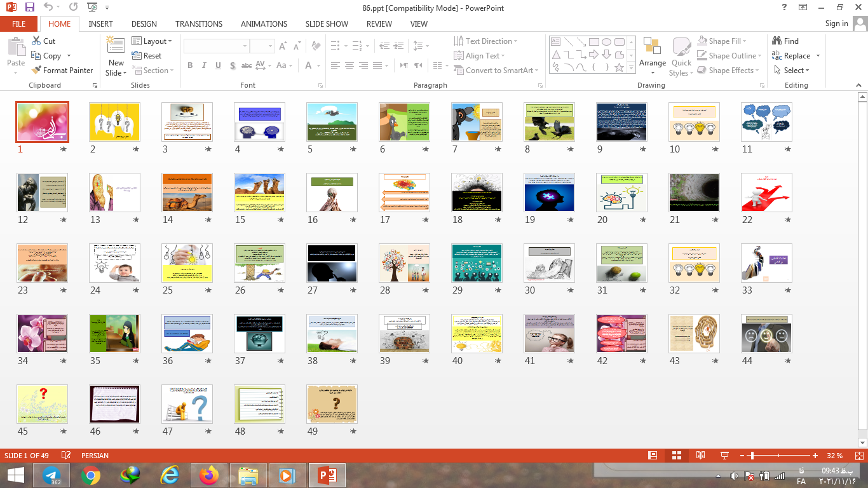Click the Cut scissors icon
Screen dimensions: 868x488
[36, 41]
